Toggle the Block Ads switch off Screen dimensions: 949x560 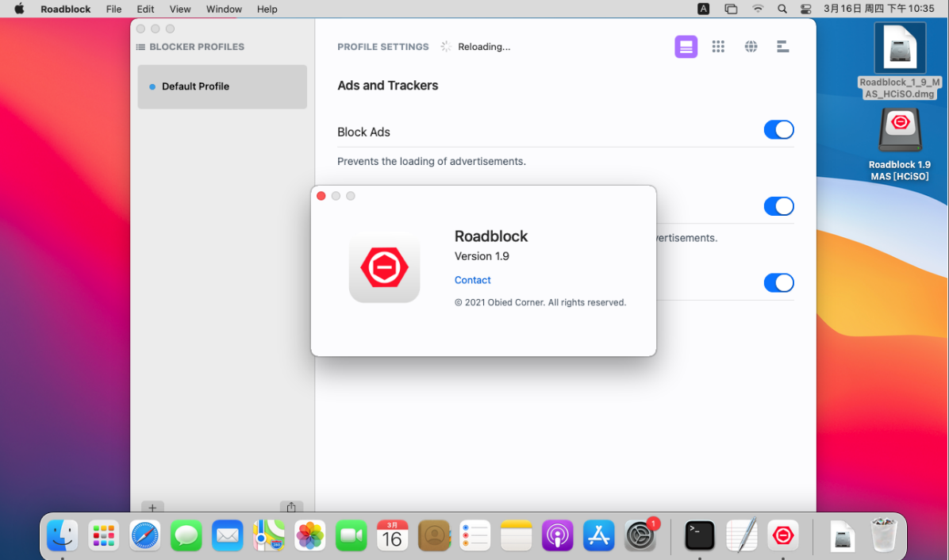778,129
